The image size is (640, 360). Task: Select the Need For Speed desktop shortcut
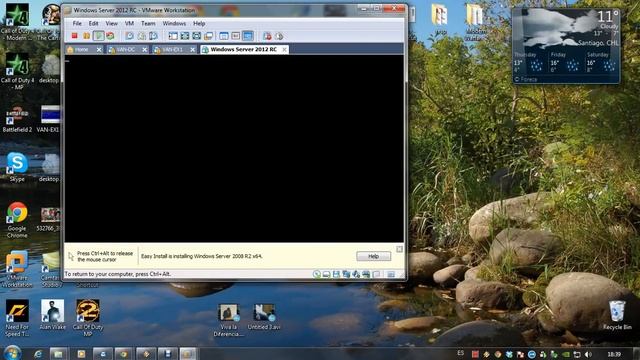[17, 318]
